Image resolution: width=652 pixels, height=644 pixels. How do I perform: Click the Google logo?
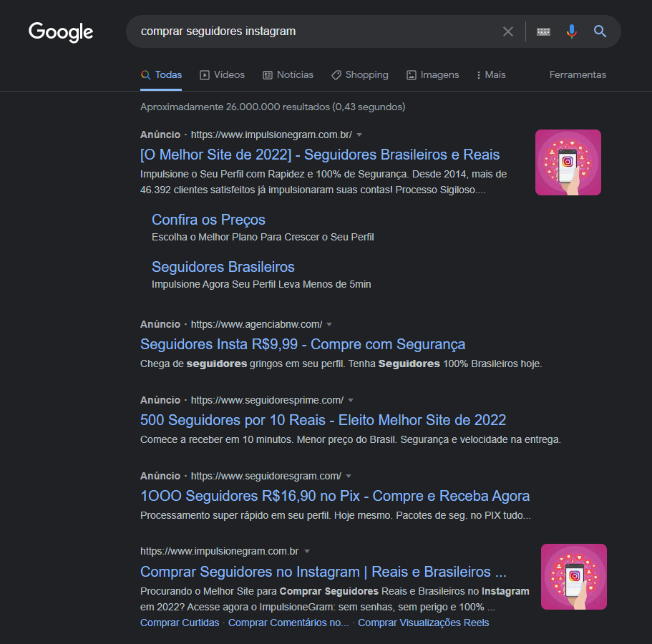(x=61, y=32)
